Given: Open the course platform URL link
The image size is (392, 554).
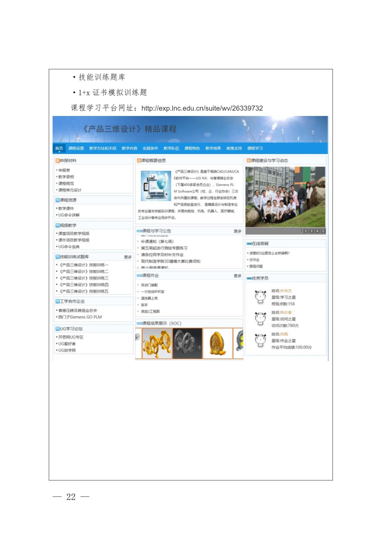Looking at the screenshot, I should (x=202, y=108).
